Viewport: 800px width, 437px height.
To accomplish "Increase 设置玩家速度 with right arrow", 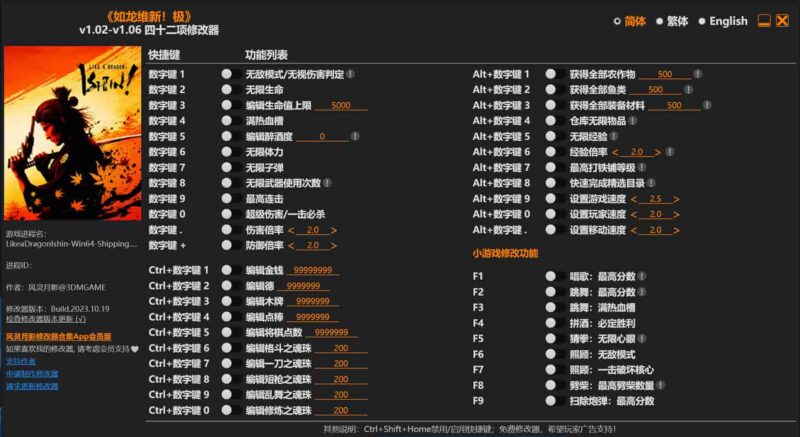I will tap(677, 214).
